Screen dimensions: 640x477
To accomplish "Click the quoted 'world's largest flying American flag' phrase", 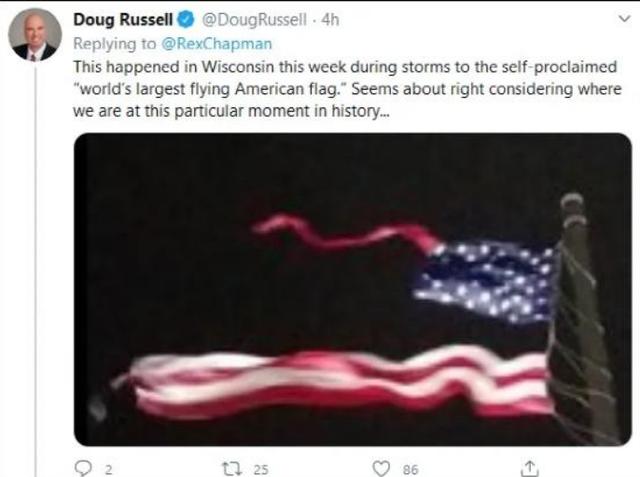I will [x=207, y=89].
